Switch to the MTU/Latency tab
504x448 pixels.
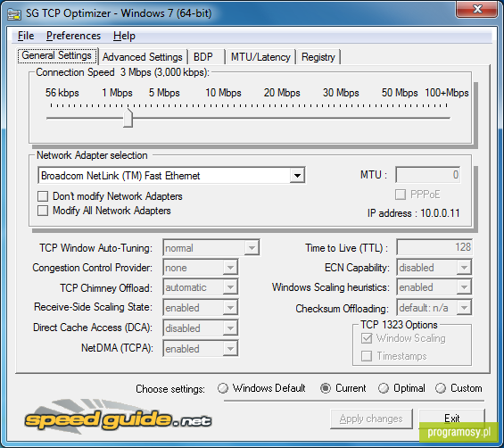click(x=260, y=57)
